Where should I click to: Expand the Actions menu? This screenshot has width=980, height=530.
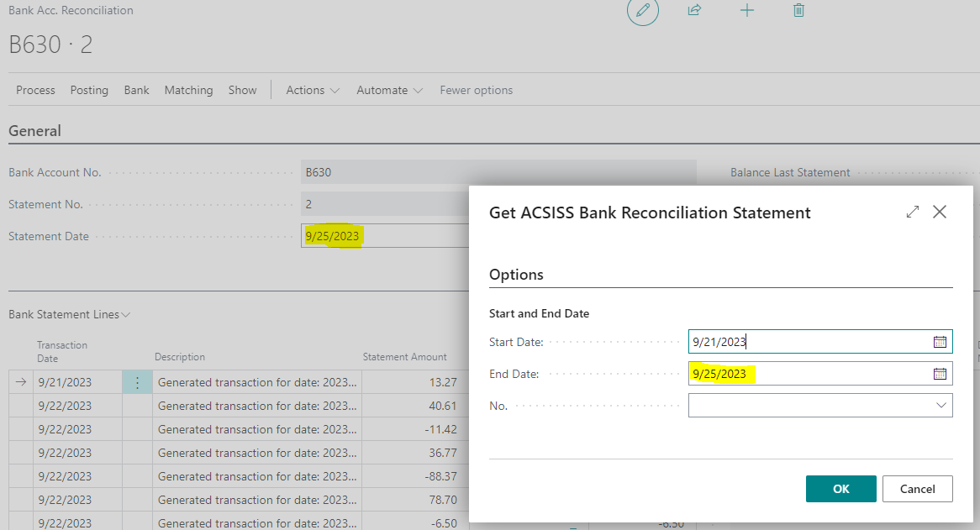coord(313,90)
